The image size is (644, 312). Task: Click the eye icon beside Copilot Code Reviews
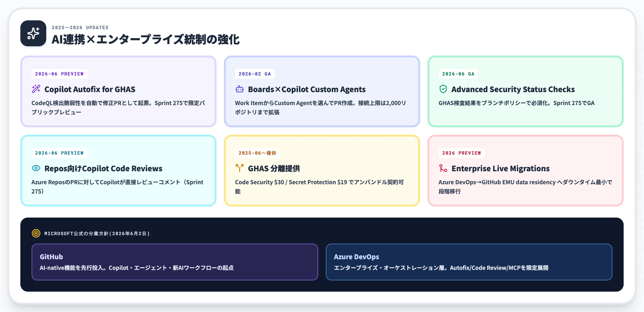point(36,168)
